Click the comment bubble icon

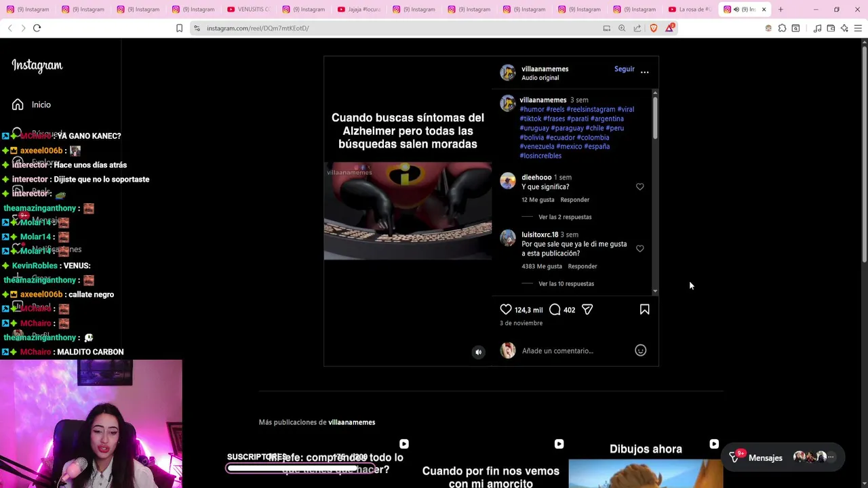click(x=555, y=310)
